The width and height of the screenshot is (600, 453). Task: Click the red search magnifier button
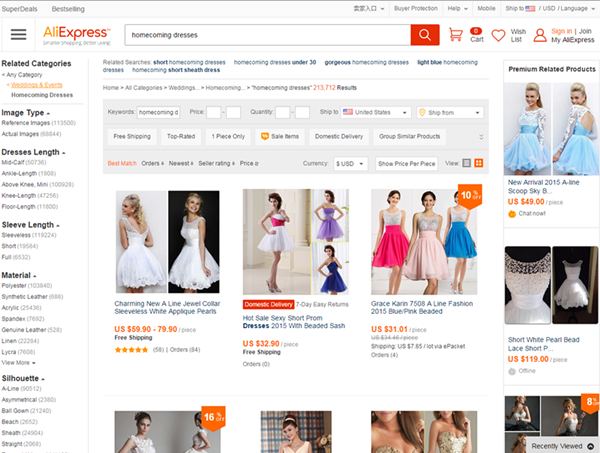[425, 35]
